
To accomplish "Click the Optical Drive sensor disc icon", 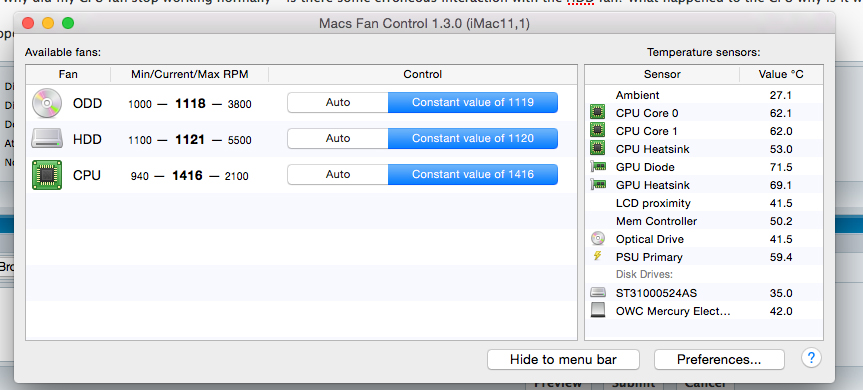I will [597, 239].
